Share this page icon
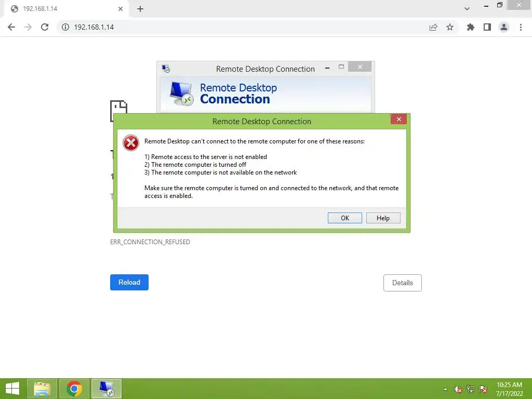 point(433,27)
